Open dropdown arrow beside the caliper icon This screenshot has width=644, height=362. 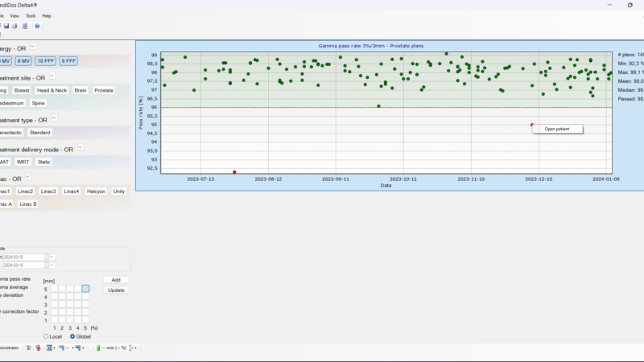tap(135, 348)
